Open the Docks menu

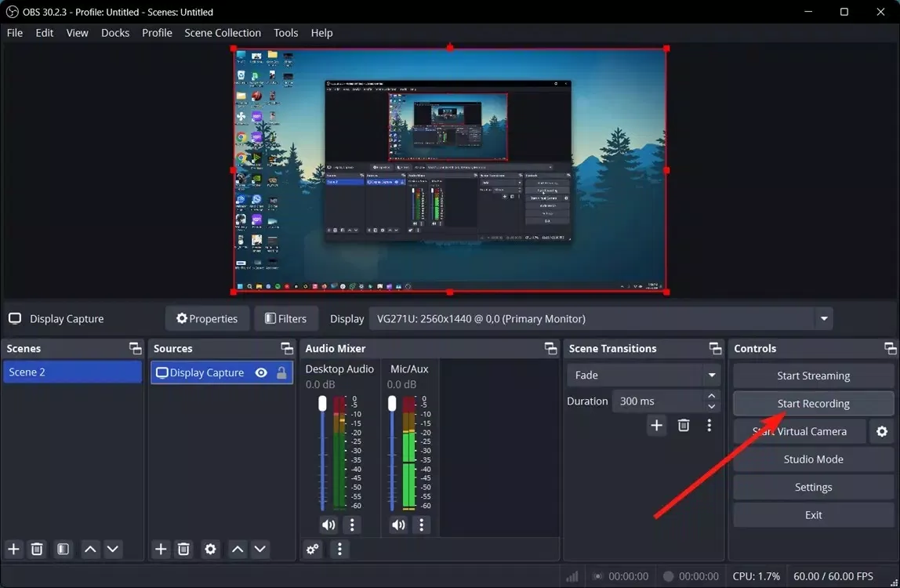tap(115, 33)
